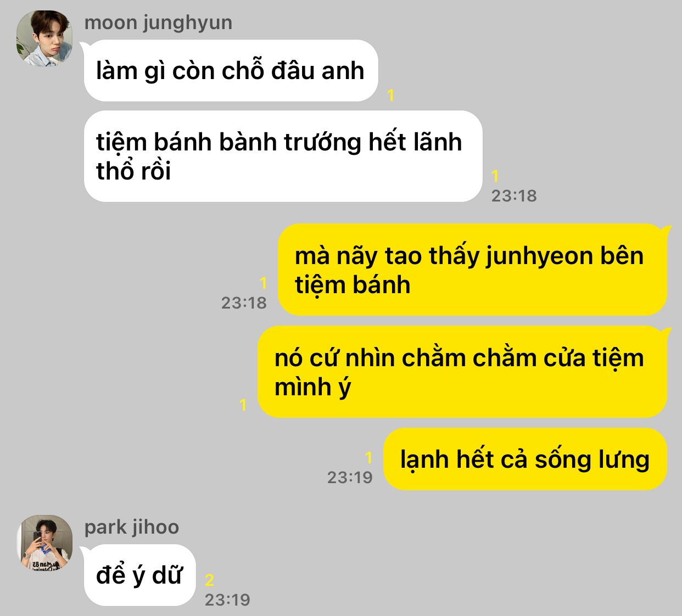Screen dimensions: 682x616
Task: Click unread count 2 beside 'để ý dữ'
Action: click(209, 580)
